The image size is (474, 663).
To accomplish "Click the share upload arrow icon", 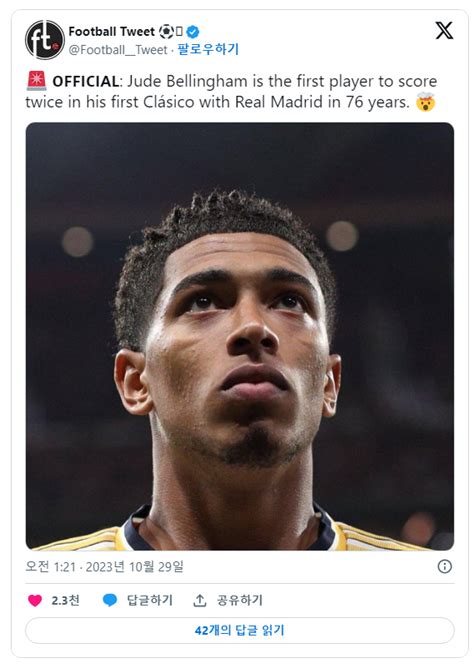I will 200,600.
